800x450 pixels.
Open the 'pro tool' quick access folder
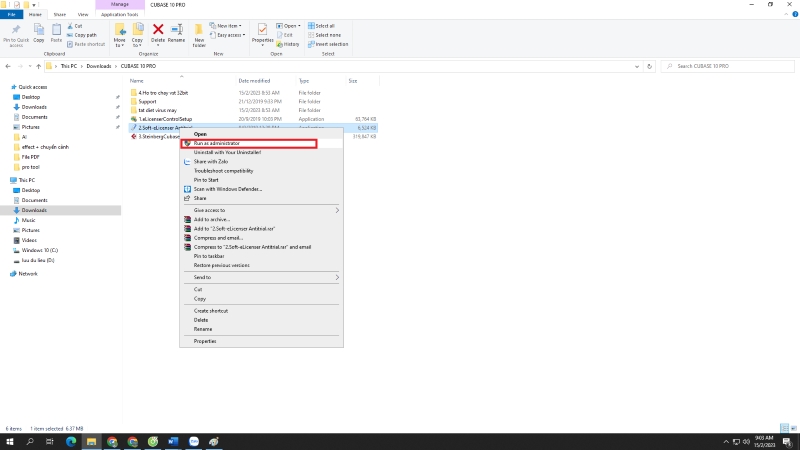(30, 167)
